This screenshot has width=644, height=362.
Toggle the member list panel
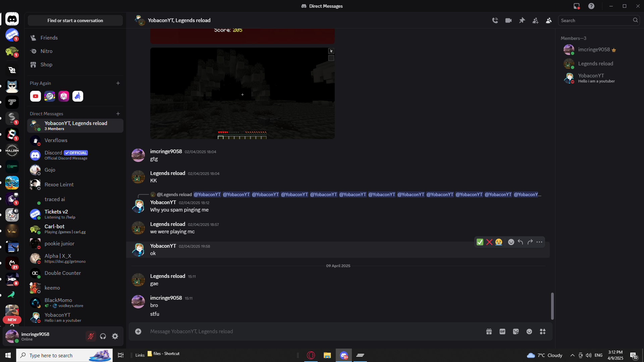click(x=549, y=20)
